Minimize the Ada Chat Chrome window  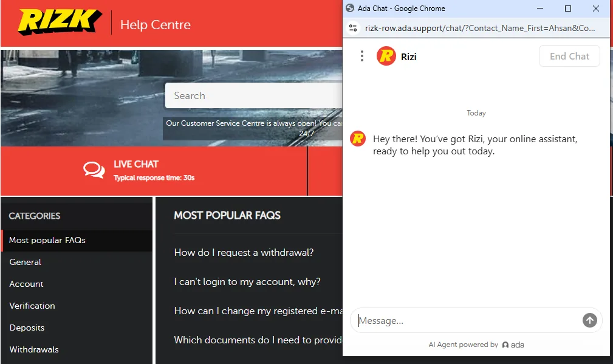click(x=540, y=9)
